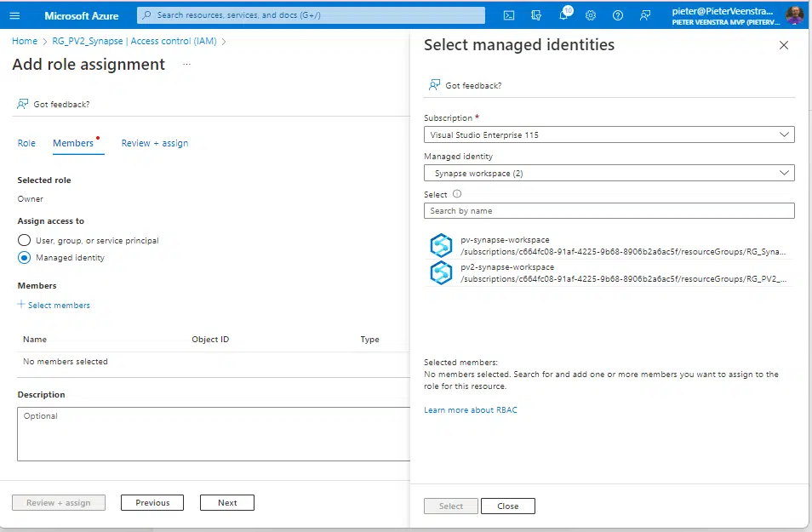
Task: Click the plus icon for Select members
Action: [21, 304]
